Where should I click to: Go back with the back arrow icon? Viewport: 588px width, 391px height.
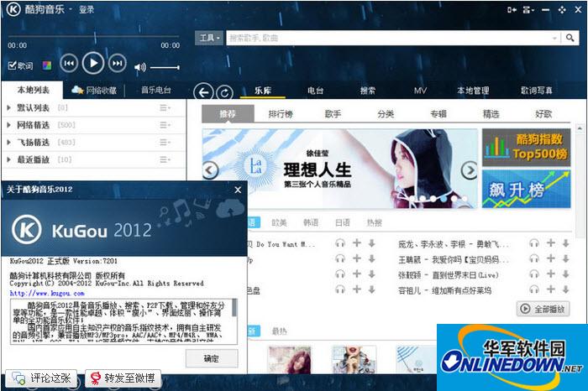point(203,92)
